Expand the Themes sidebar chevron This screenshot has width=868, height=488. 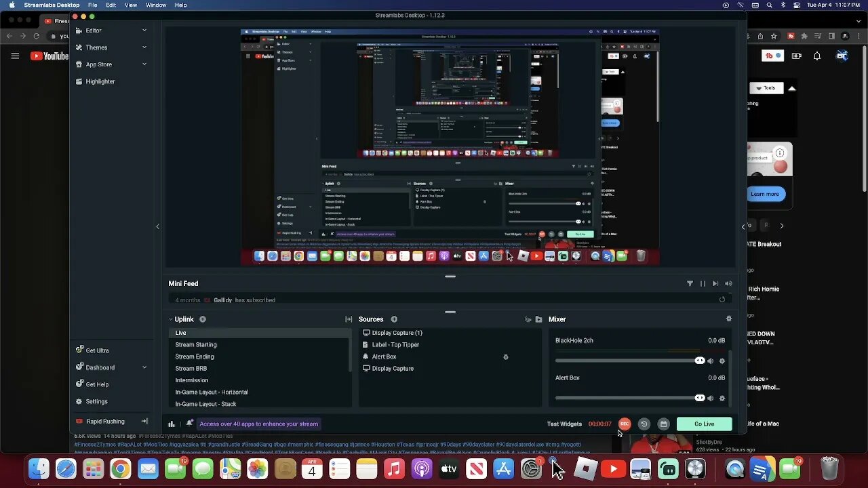144,47
